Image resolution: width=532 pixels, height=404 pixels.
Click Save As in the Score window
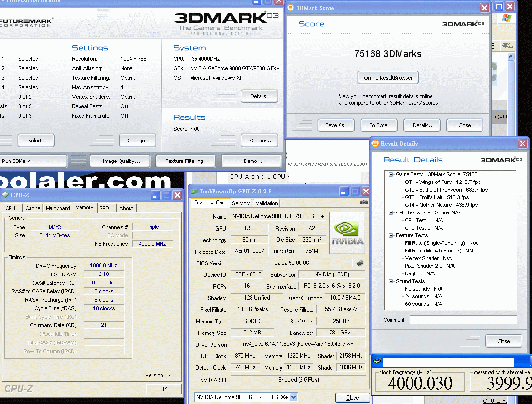(x=336, y=125)
